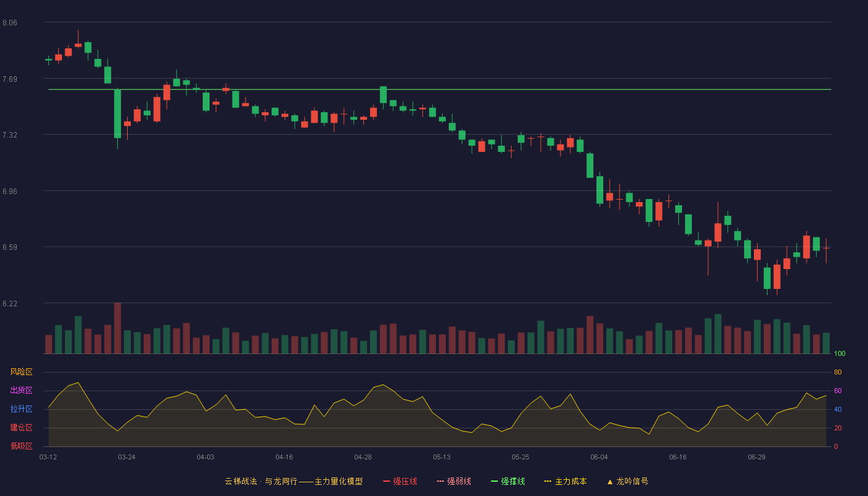Click the 8.06 price axis label

click(x=10, y=23)
